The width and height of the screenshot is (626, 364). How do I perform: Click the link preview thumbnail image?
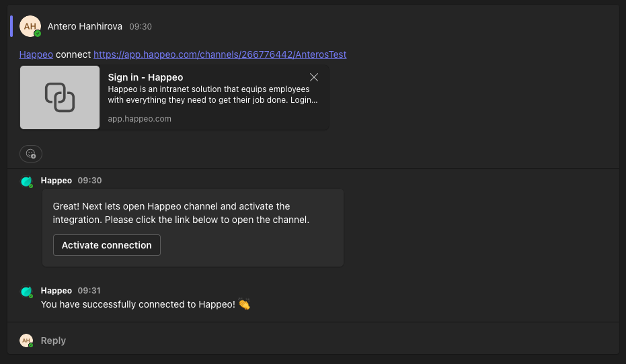(60, 97)
